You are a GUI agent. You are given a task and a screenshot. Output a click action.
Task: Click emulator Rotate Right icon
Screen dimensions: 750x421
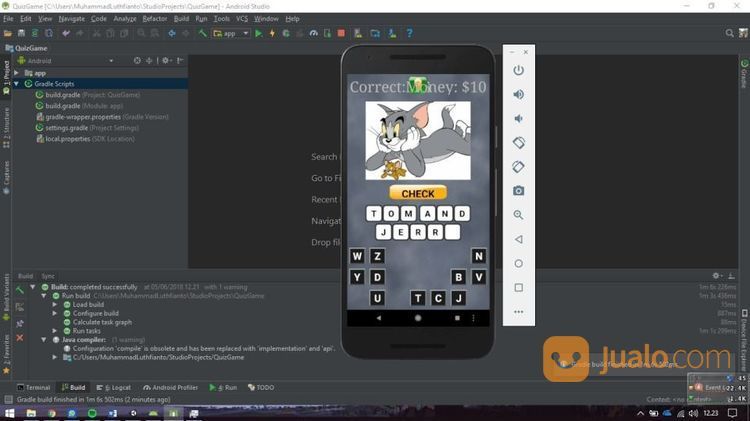point(518,166)
